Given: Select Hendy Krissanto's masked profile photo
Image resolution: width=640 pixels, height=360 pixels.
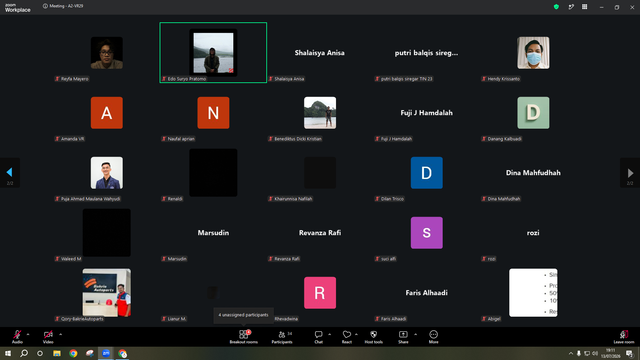Looking at the screenshot, I should pyautogui.click(x=533, y=53).
